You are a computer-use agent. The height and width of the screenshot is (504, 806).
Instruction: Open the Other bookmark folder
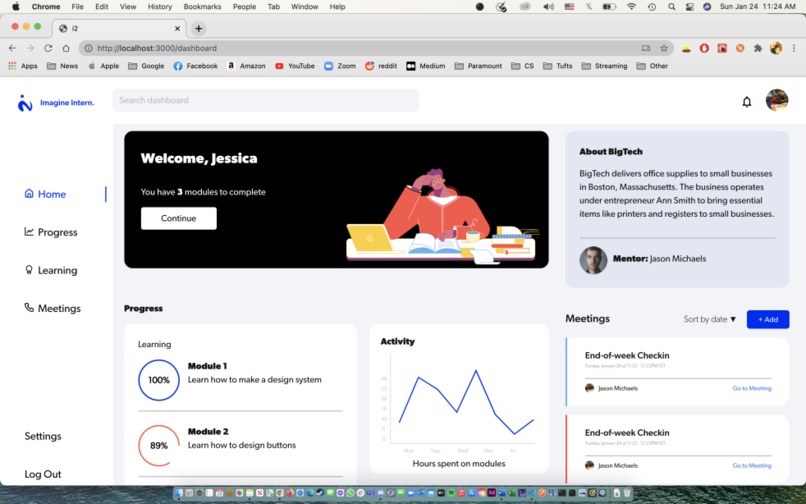click(652, 66)
